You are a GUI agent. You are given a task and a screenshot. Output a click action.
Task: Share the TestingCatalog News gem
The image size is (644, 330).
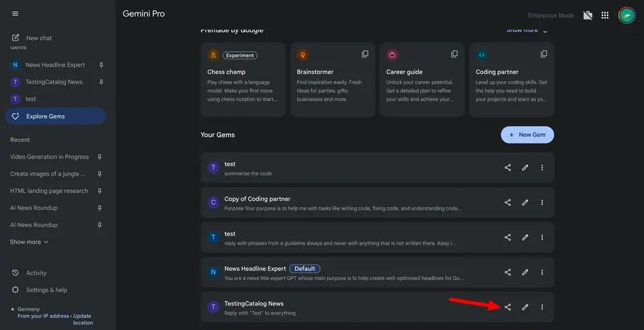coord(507,307)
